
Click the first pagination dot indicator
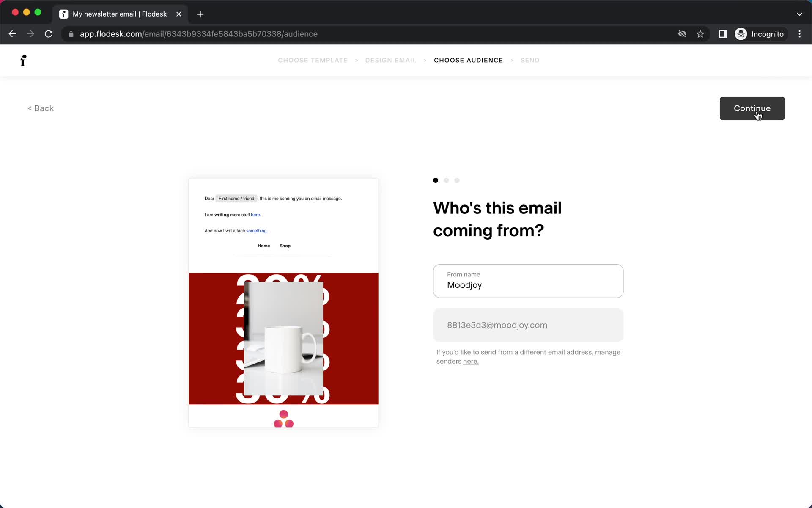(x=436, y=179)
